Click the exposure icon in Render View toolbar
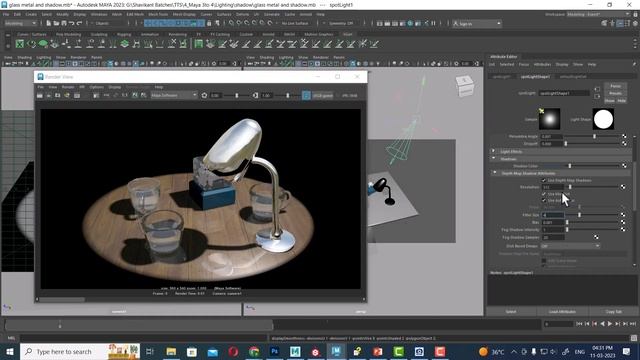The image size is (640, 360). pos(204,95)
